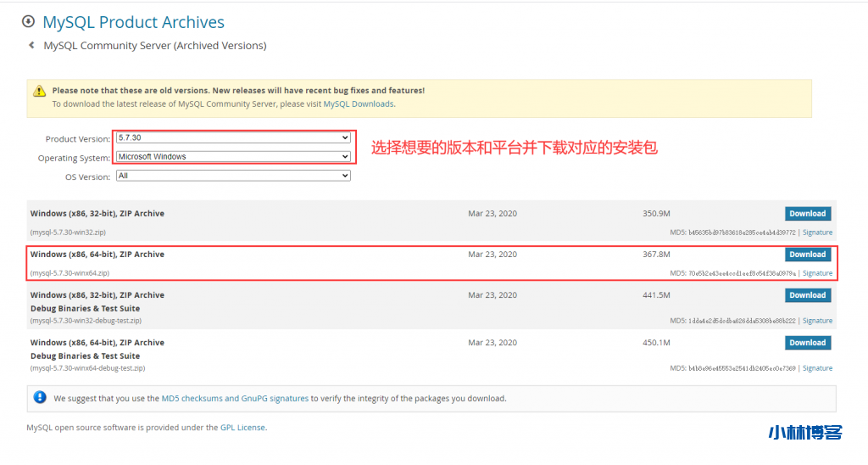The image size is (868, 465).
Task: Open the MySQL Downloads link
Action: point(359,104)
